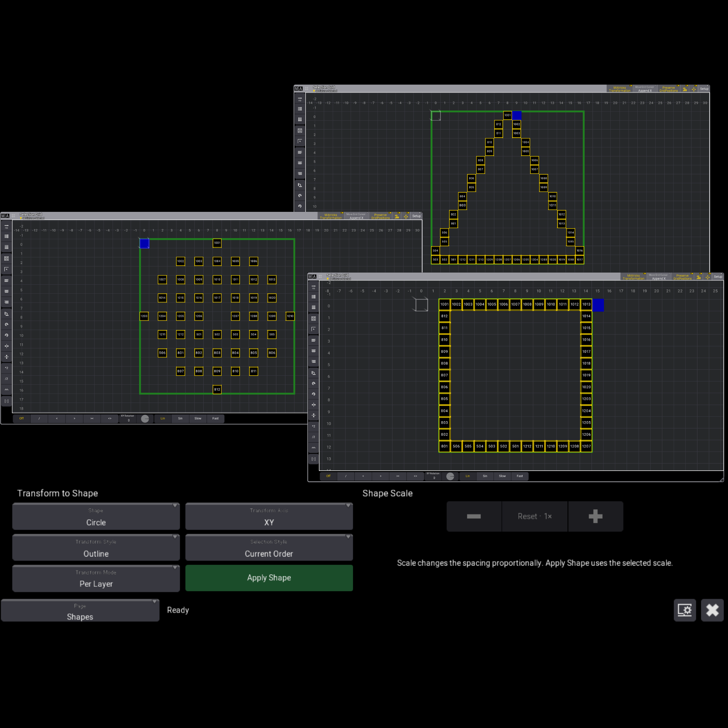Screen dimensions: 728x728
Task: Click the cursor-to-origin icon in square grid window
Action: click(313, 329)
